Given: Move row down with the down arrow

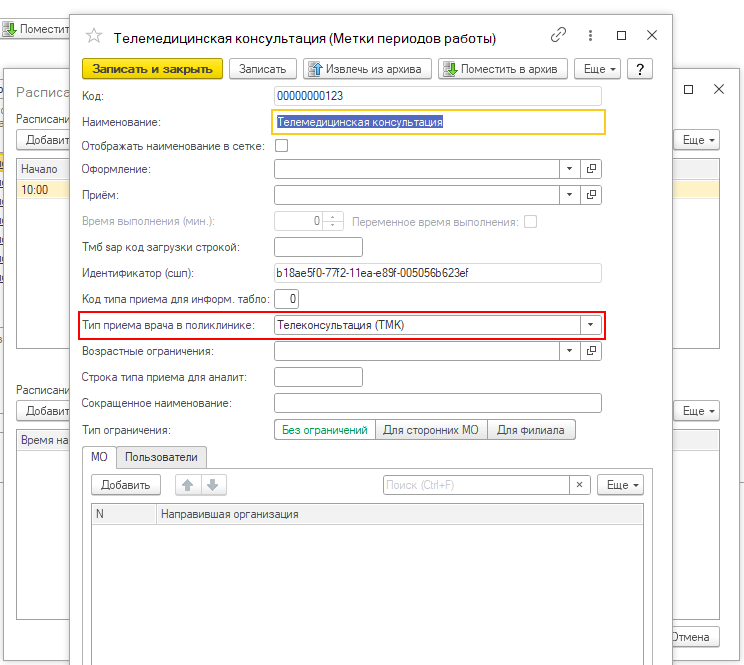Looking at the screenshot, I should (213, 485).
